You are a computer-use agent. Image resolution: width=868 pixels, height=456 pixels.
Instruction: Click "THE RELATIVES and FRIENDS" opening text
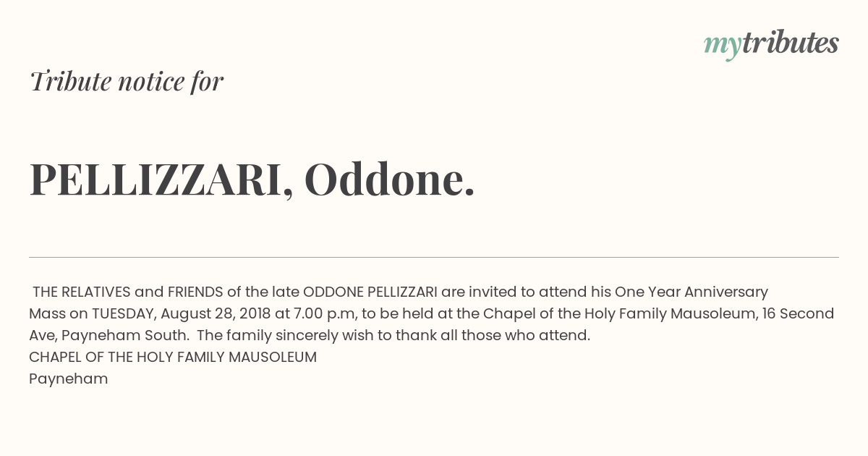pos(128,292)
